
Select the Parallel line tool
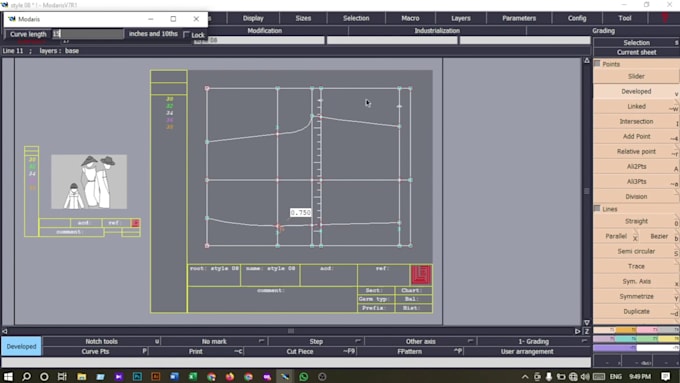[x=616, y=236]
